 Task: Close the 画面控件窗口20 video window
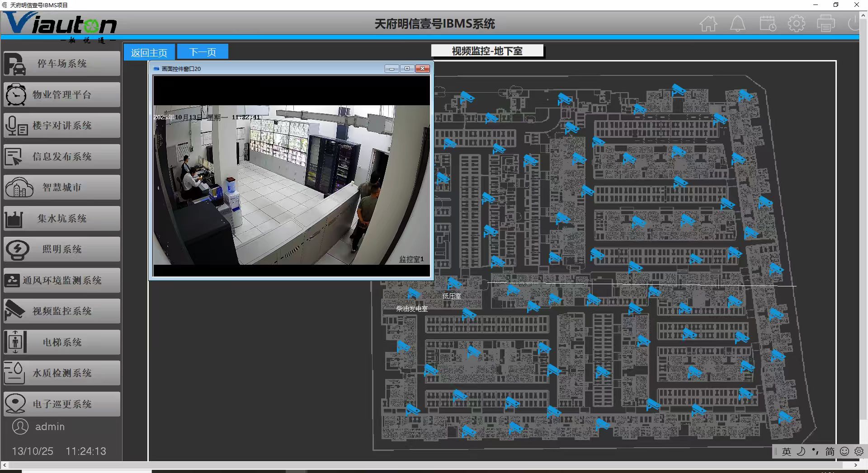423,69
